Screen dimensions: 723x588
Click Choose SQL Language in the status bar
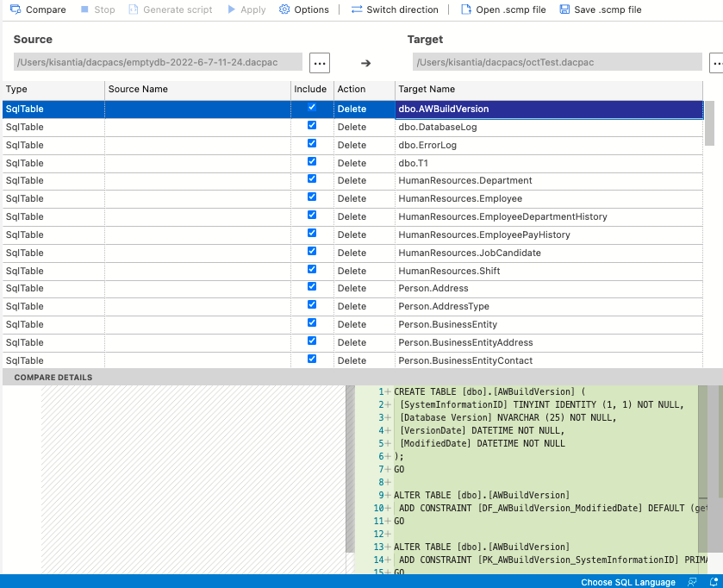(626, 582)
